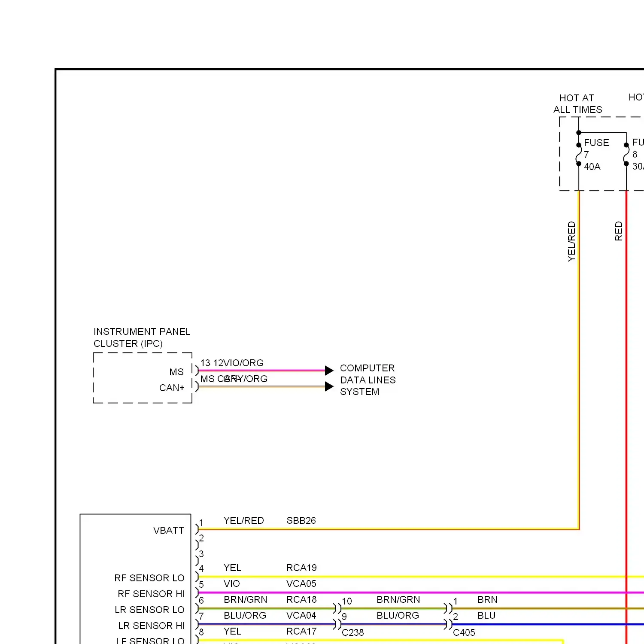The width and height of the screenshot is (644, 644).
Task: Click the "BLU/ORG" label between C238 and C405
Action: click(x=398, y=615)
